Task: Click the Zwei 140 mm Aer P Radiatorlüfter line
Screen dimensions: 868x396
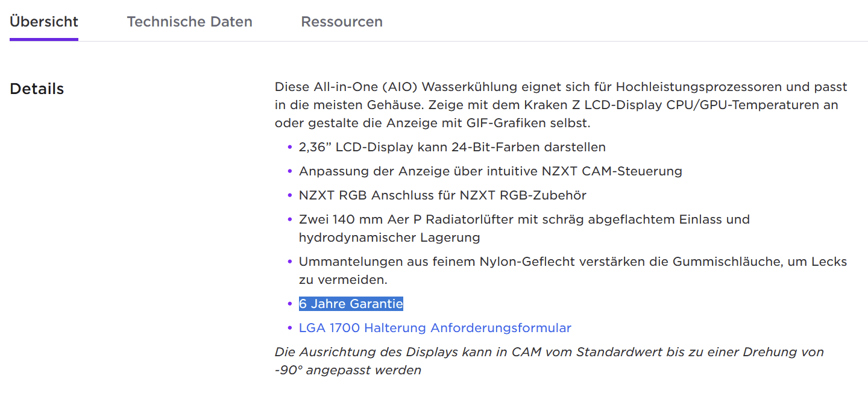Action: coord(524,219)
